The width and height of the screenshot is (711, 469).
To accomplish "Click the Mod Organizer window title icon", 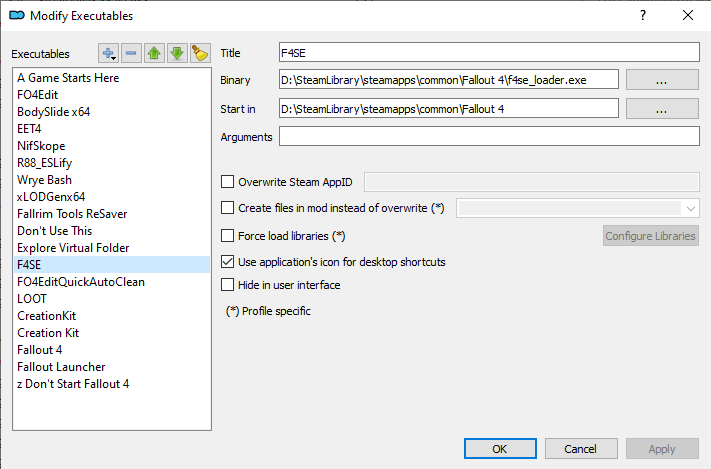I will click(17, 15).
